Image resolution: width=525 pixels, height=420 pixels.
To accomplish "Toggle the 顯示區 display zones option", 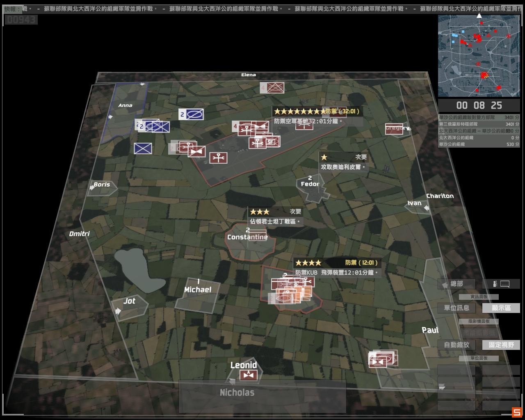I will pos(501,308).
